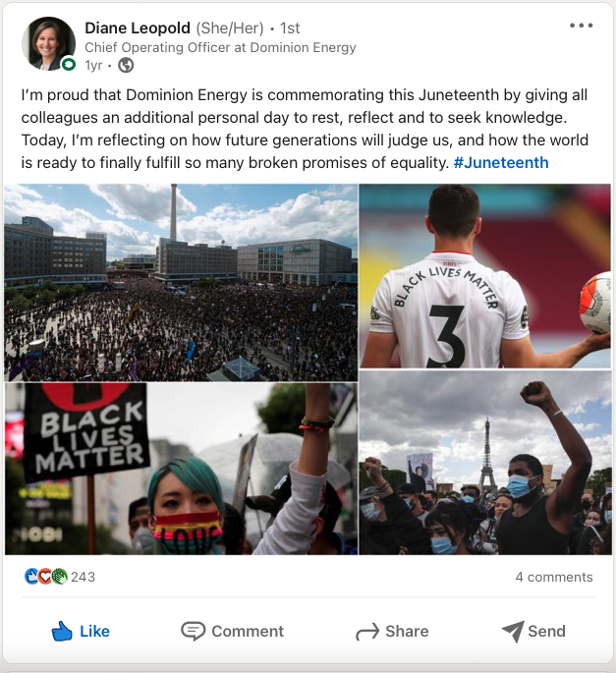
Task: Open the three-dot post options menu
Action: tap(582, 26)
